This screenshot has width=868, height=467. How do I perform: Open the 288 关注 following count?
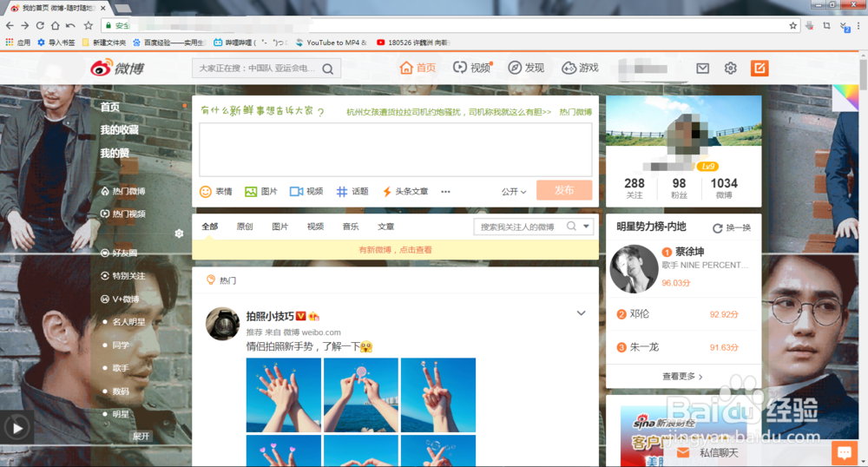(634, 187)
